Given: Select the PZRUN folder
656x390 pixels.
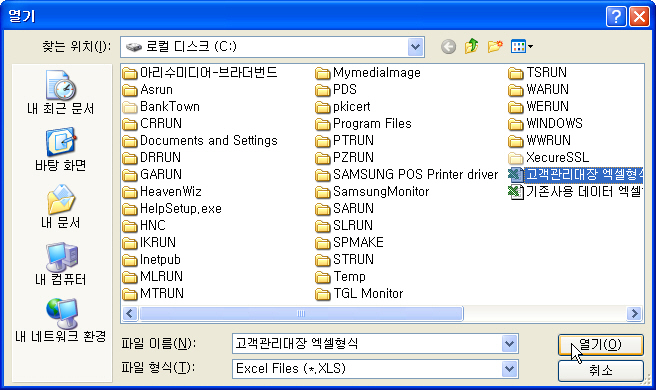Looking at the screenshot, I should [345, 157].
